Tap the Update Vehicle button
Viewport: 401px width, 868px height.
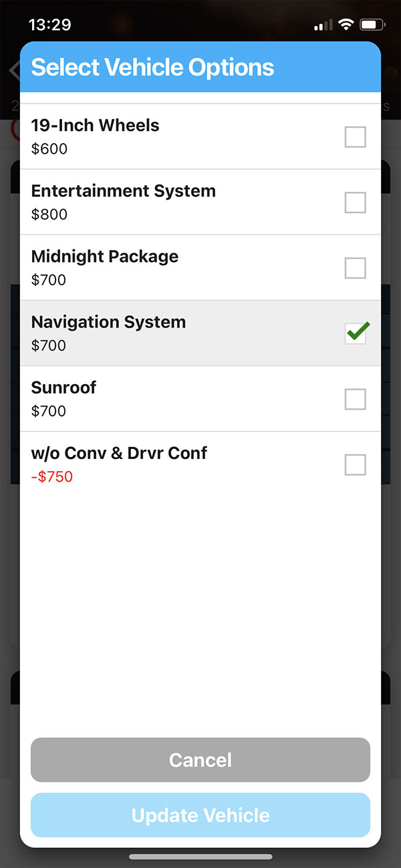[x=200, y=815]
